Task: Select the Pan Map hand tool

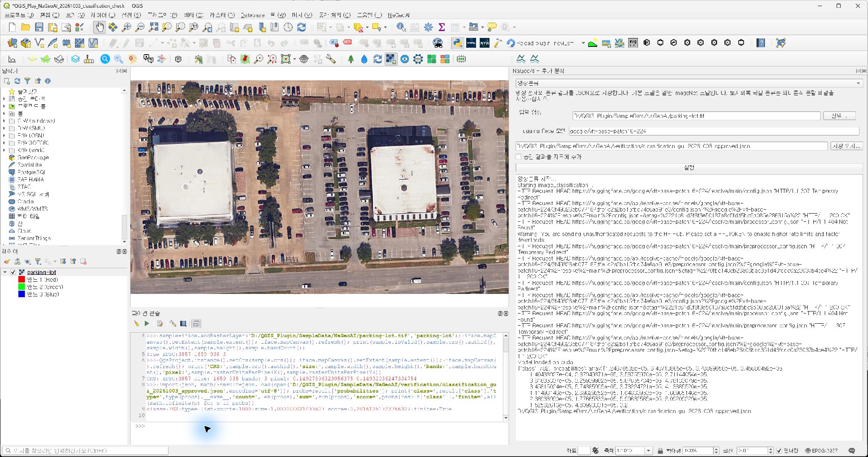Action: (x=99, y=27)
